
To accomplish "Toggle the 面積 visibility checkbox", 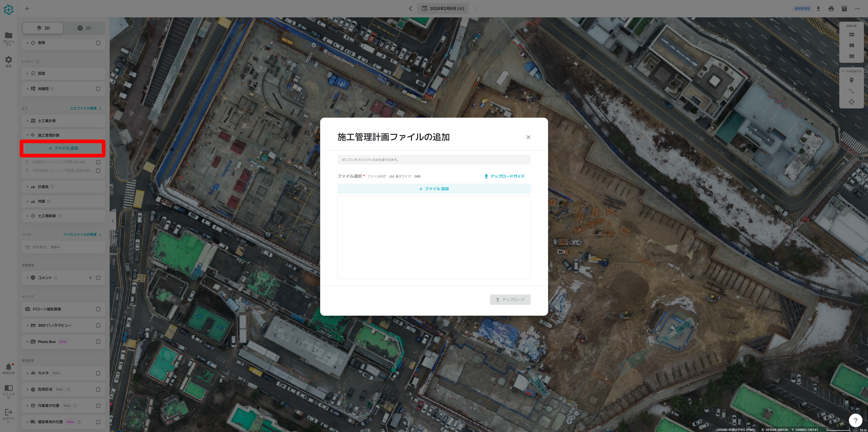I will coord(98,43).
